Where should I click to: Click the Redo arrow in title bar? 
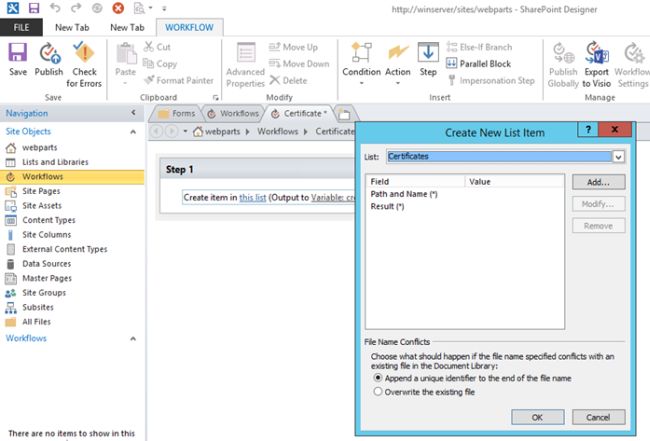click(76, 8)
